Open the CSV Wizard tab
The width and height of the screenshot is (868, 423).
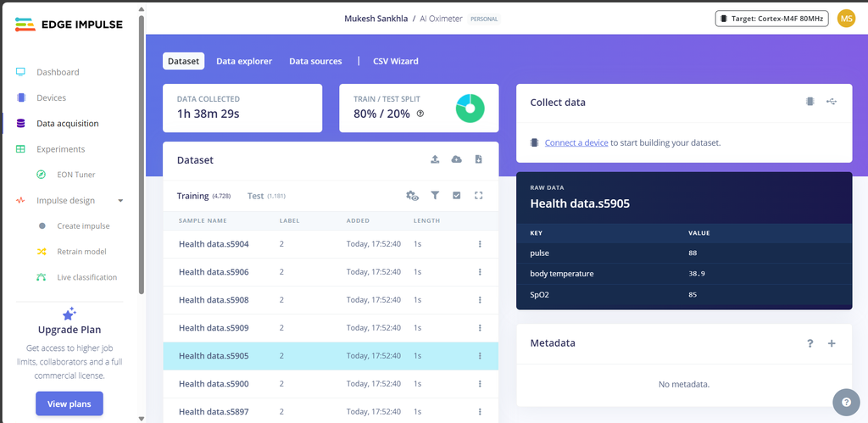[396, 61]
